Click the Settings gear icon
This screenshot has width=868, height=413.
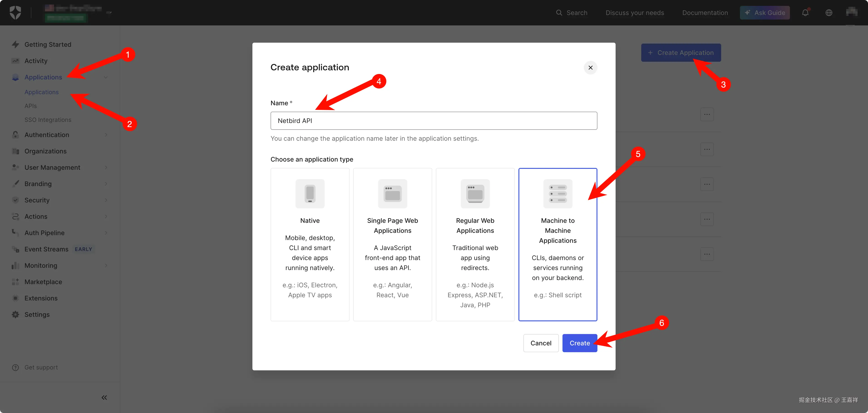coord(15,314)
